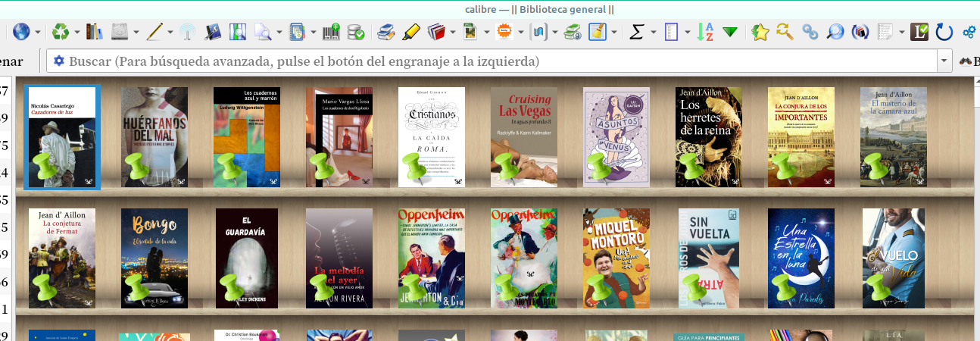This screenshot has height=341, width=980.
Task: Click the pencil edit metadata icon
Action: [154, 32]
